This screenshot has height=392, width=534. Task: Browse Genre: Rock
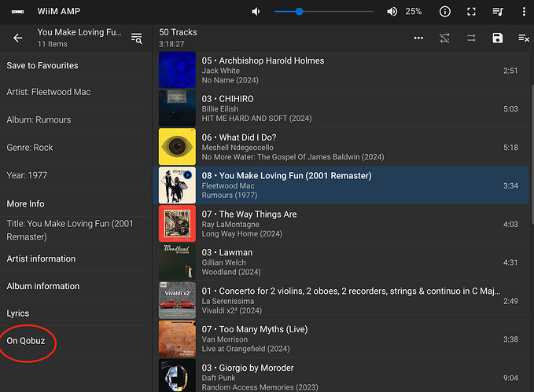pos(75,148)
